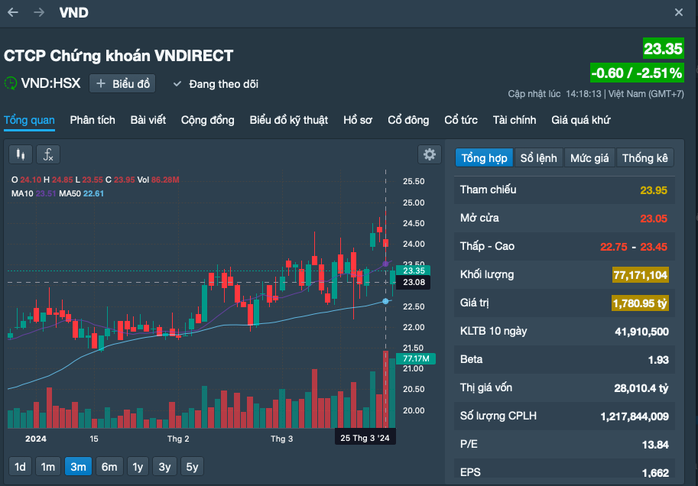Click the Tham chiếu value 23.95

tap(653, 190)
